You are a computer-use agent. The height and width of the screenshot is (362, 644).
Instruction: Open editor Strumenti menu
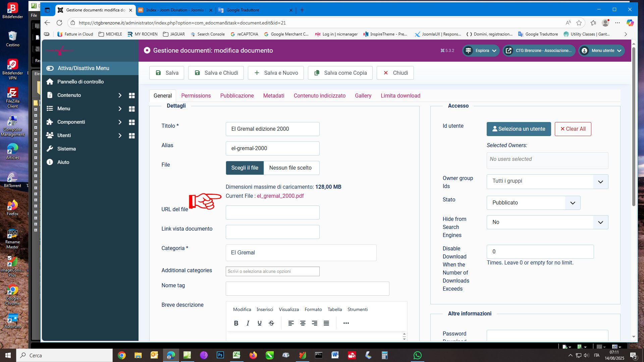tap(357, 310)
